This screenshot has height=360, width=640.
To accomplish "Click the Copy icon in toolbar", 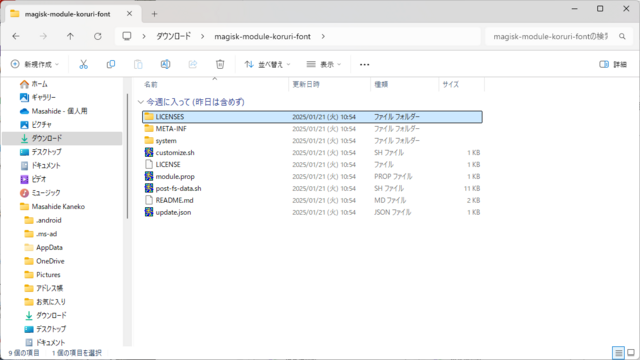I will point(111,64).
